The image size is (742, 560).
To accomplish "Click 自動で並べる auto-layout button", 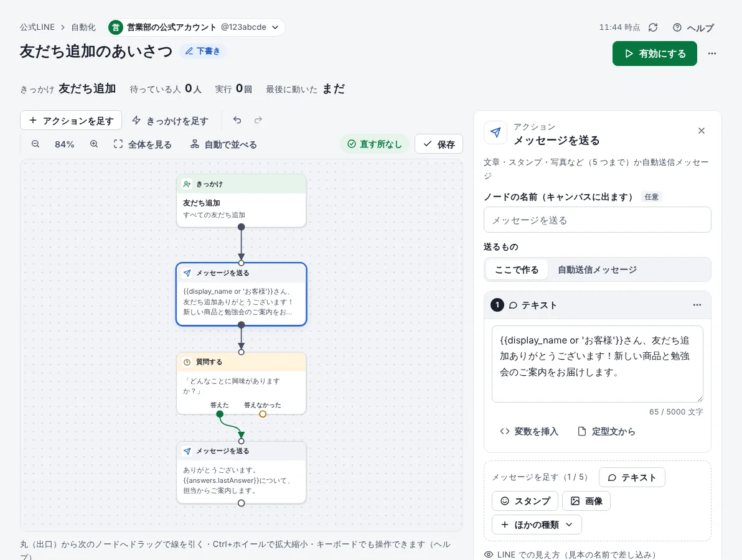I will [223, 144].
